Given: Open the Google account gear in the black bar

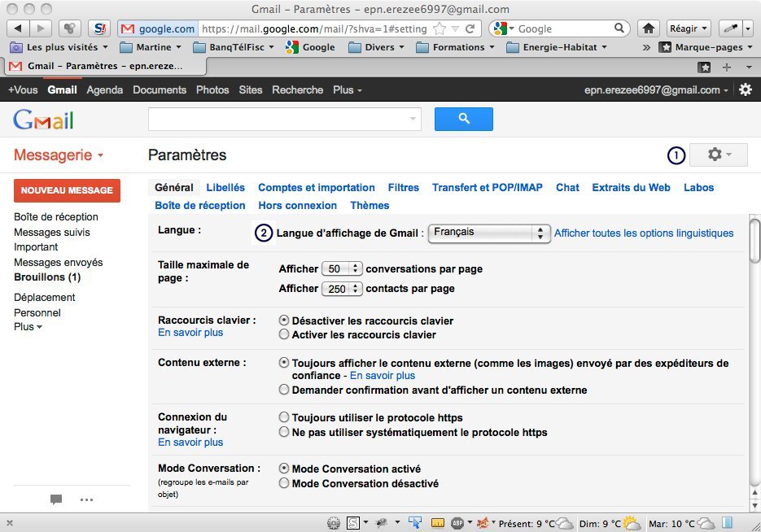Looking at the screenshot, I should [746, 89].
